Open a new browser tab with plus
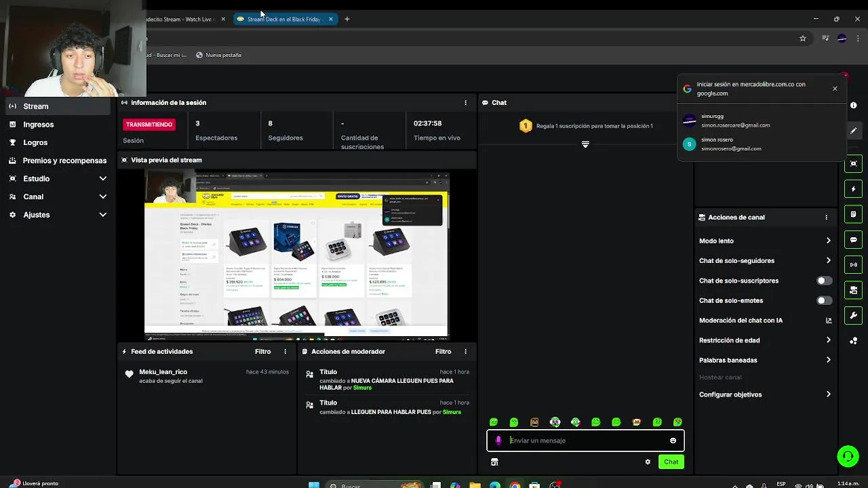This screenshot has width=868, height=488. (x=347, y=19)
